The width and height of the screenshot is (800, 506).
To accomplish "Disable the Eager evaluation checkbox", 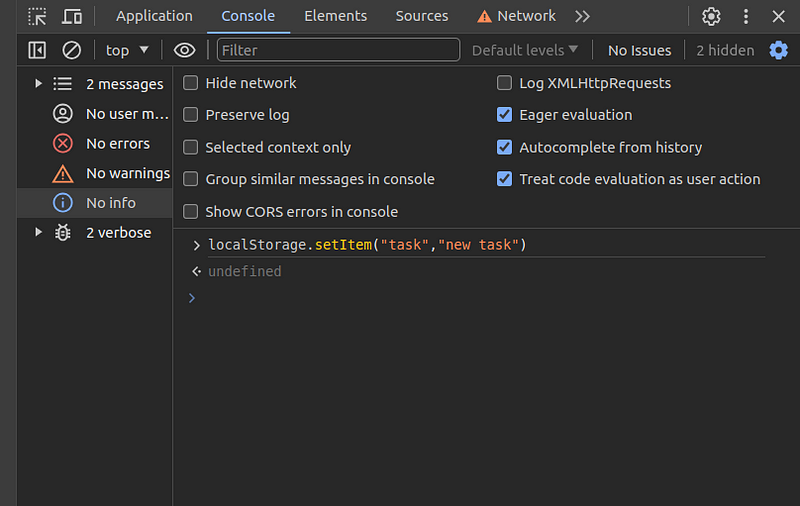I will pos(505,115).
